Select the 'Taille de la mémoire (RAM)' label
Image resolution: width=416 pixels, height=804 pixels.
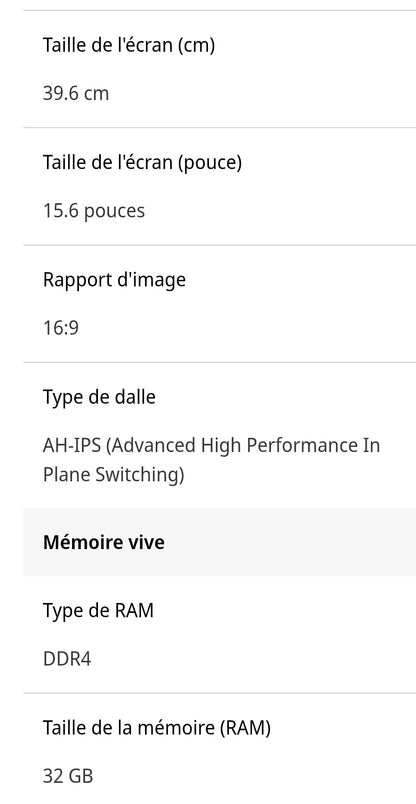[156, 728]
